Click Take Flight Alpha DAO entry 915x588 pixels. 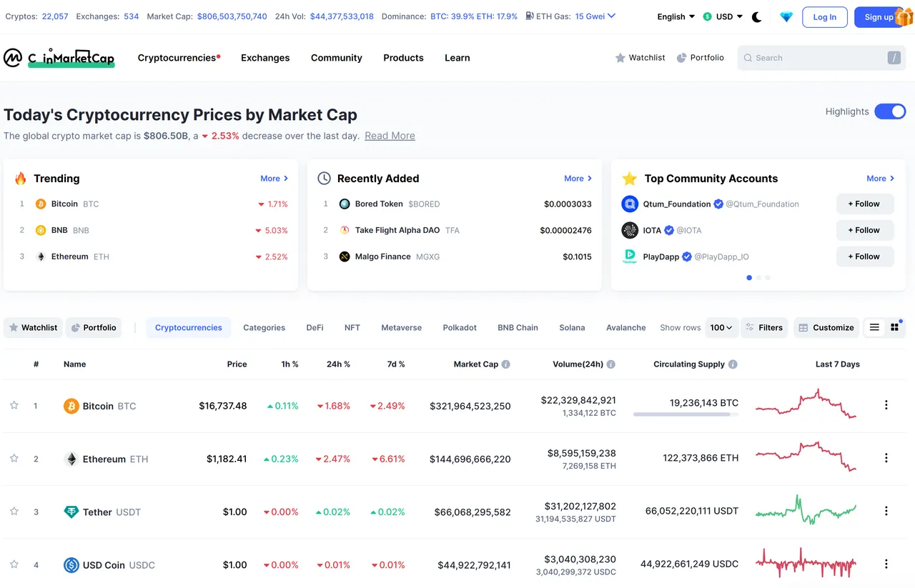coord(407,230)
